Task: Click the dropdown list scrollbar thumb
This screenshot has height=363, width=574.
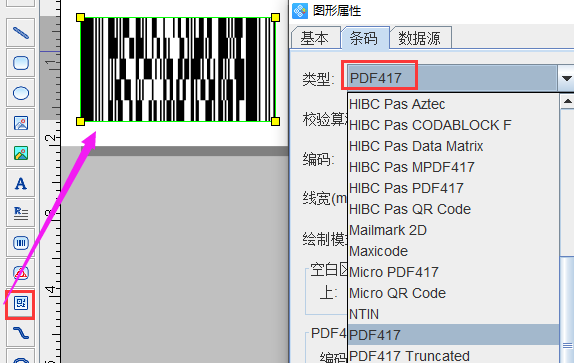Action: pyautogui.click(x=567, y=310)
